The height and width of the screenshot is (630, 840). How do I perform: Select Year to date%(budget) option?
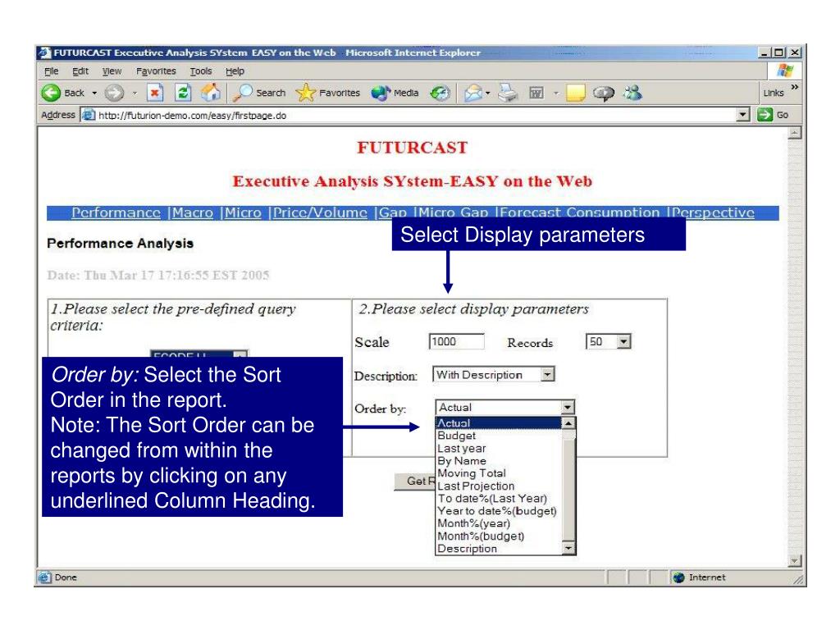[x=499, y=511]
